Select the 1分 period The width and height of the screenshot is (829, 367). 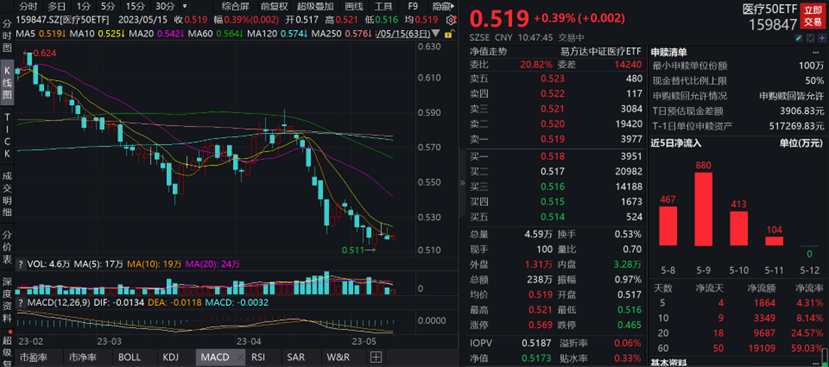(x=83, y=6)
